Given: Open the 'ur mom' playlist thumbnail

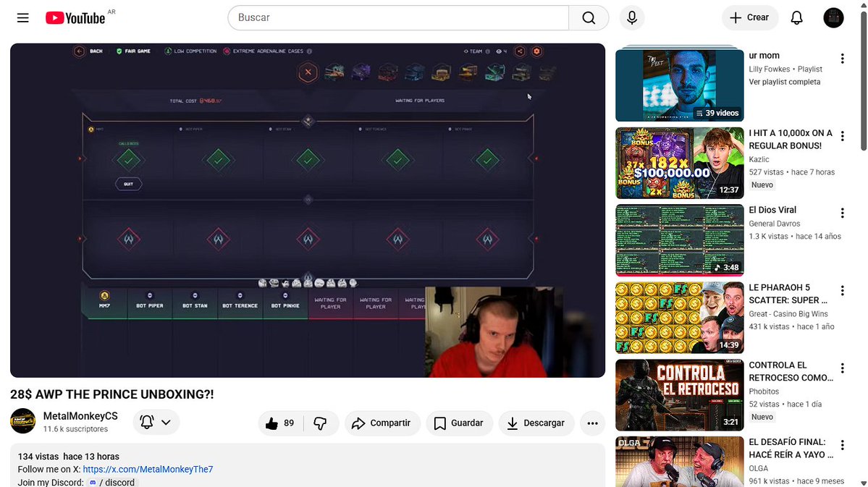Looking at the screenshot, I should point(679,85).
